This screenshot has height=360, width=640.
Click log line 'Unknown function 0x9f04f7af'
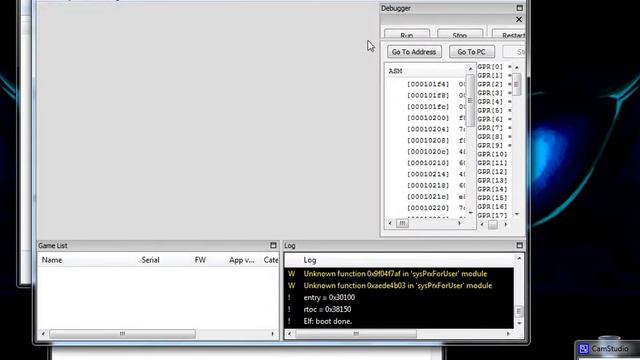click(395, 273)
